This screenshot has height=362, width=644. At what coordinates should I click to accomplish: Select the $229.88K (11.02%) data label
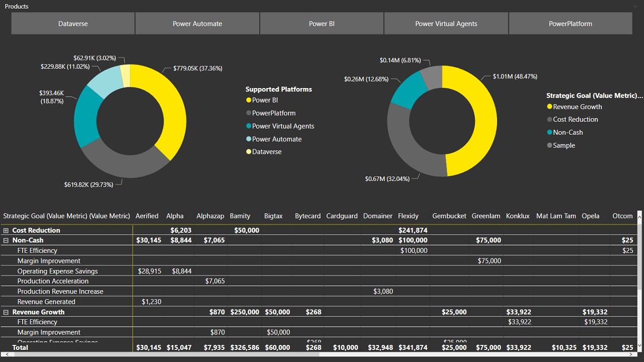coord(65,66)
